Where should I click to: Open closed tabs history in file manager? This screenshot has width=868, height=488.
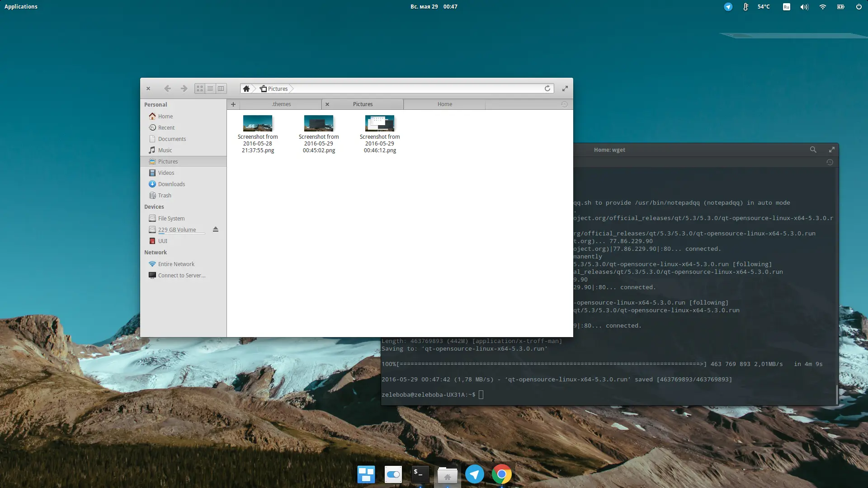564,104
